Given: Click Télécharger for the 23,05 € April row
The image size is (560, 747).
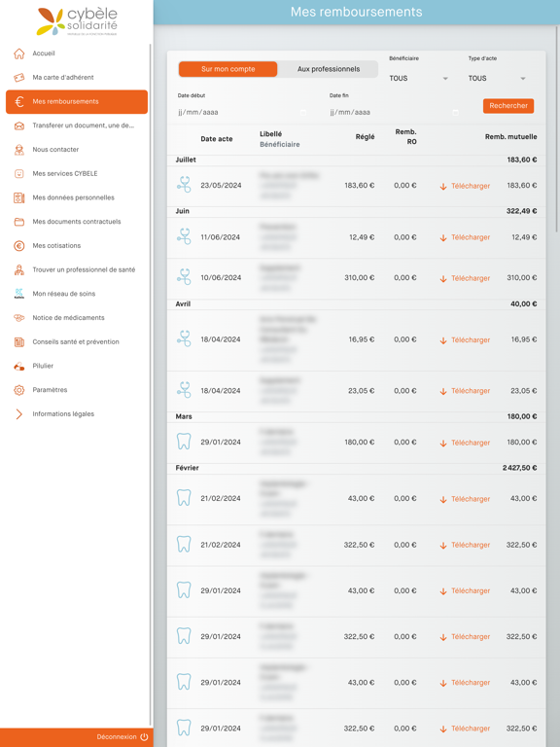Looking at the screenshot, I should click(471, 391).
